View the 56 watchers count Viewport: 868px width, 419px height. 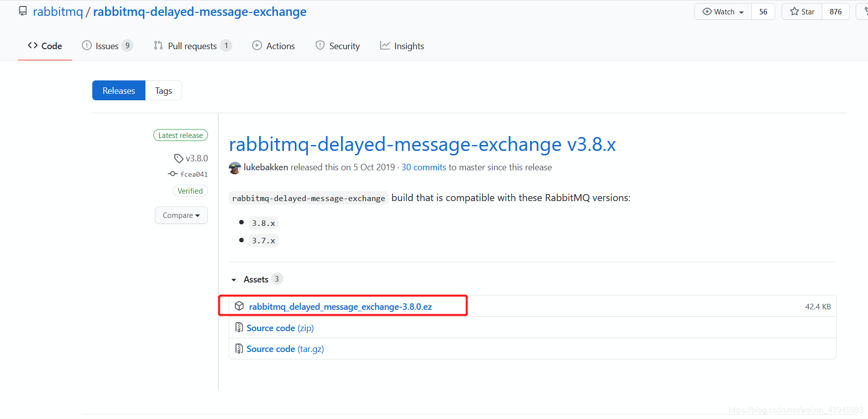point(763,11)
